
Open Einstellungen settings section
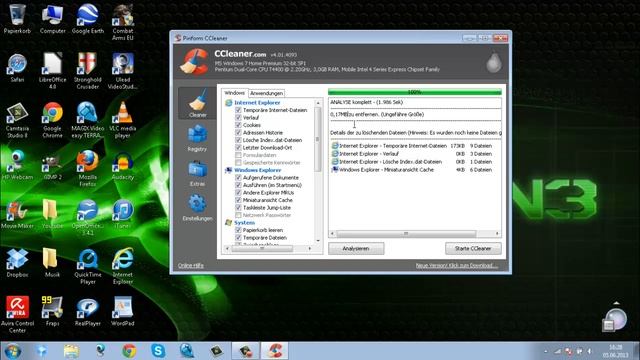point(198,208)
